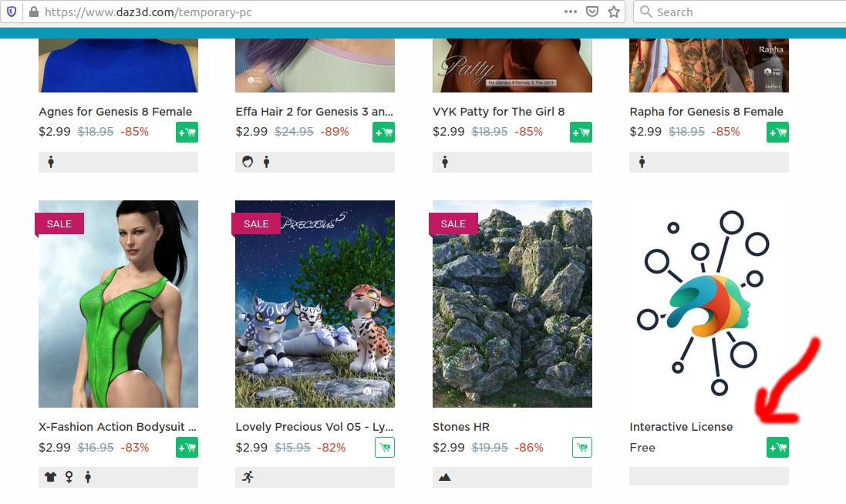Add Rapha for Genesis 8 Female to cart
Viewport: 846px width, 504px height.
coord(777,132)
